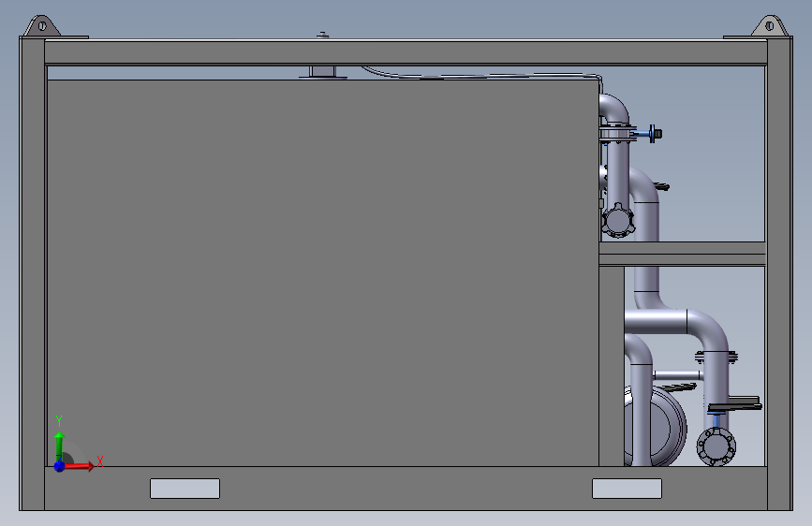Select the small lever handle on middle pipe
812x526 pixels.
click(661, 186)
